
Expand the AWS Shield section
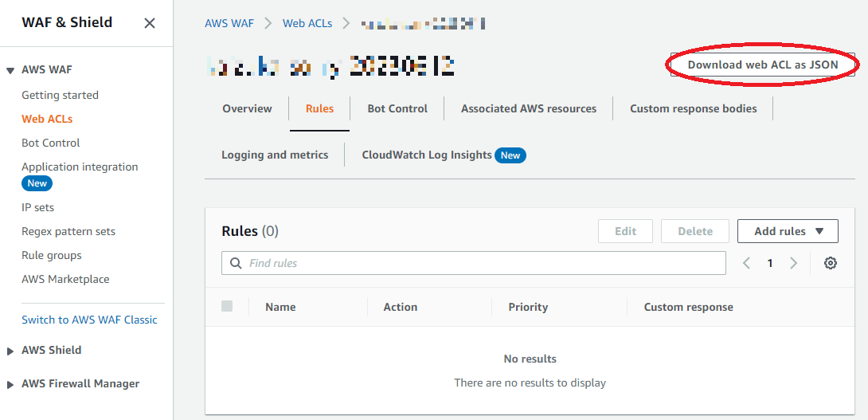(10, 351)
